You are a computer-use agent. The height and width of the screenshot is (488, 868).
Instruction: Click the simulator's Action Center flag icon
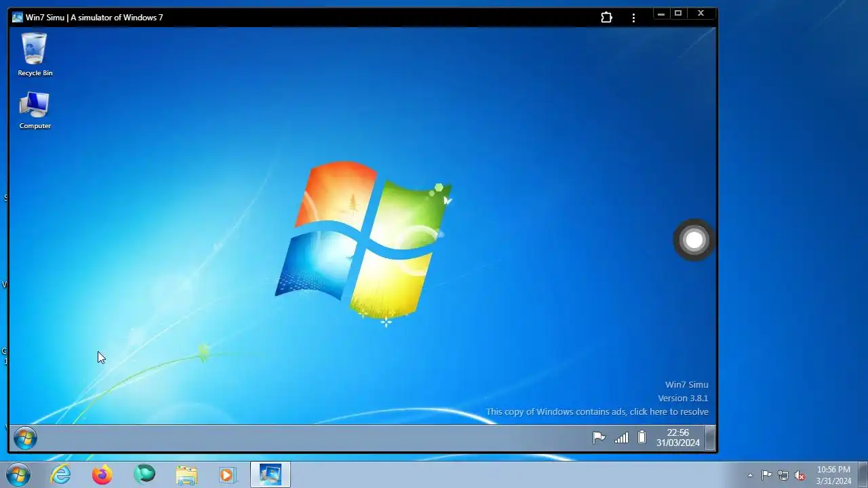point(599,438)
